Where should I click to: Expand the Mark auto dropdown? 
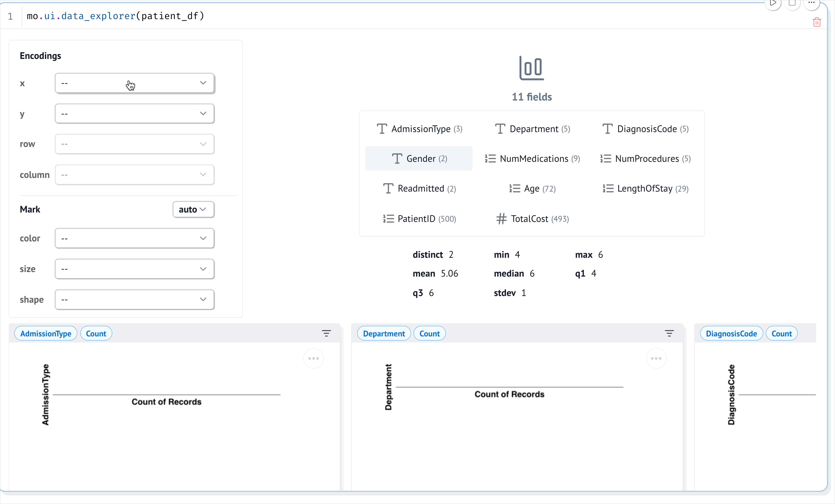193,209
